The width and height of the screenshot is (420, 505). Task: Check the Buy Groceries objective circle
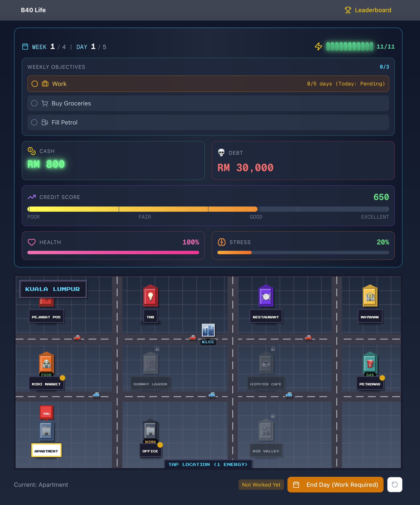[34, 103]
